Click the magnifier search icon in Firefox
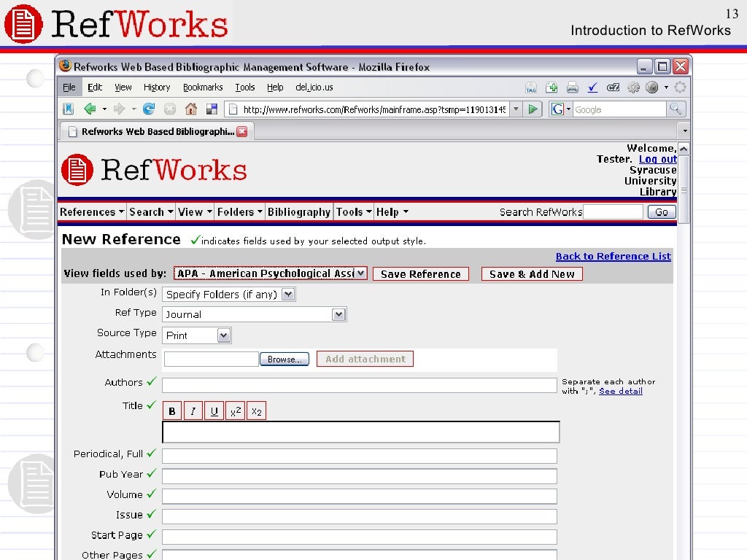747x560 pixels. pyautogui.click(x=676, y=109)
